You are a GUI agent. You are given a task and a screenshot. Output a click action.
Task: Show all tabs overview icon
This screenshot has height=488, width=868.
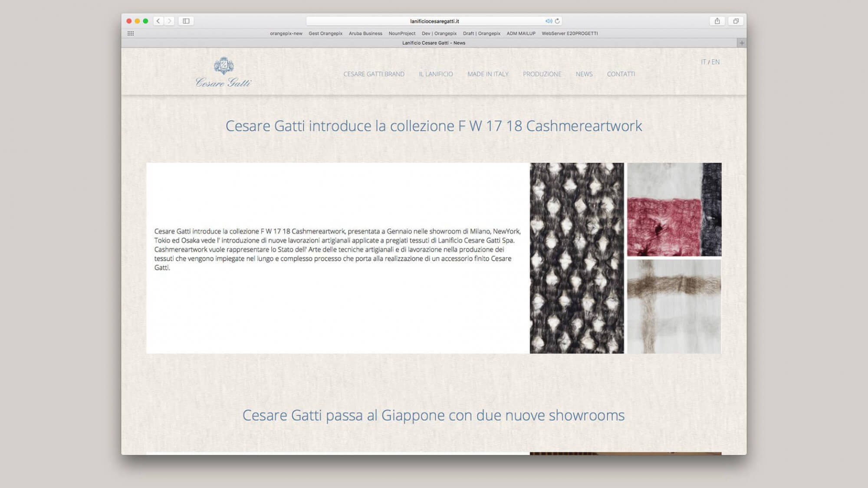click(736, 21)
